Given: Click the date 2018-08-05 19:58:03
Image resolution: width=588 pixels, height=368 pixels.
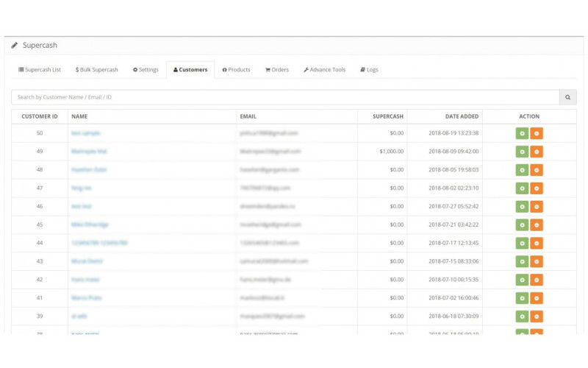Looking at the screenshot, I should pyautogui.click(x=453, y=170).
